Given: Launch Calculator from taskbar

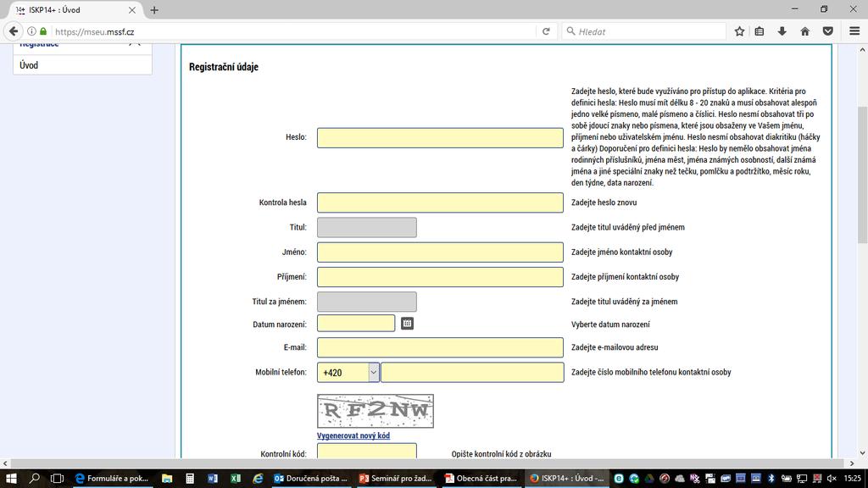Looking at the screenshot, I should (x=189, y=478).
